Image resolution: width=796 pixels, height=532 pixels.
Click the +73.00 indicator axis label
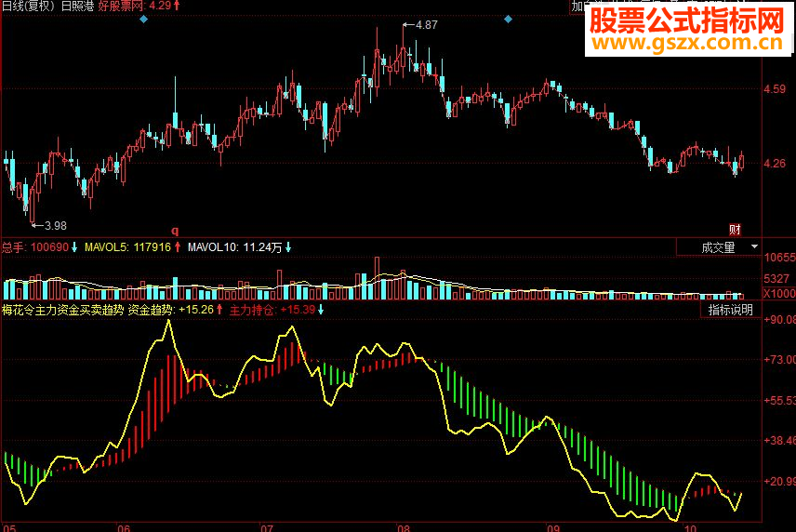coord(779,360)
